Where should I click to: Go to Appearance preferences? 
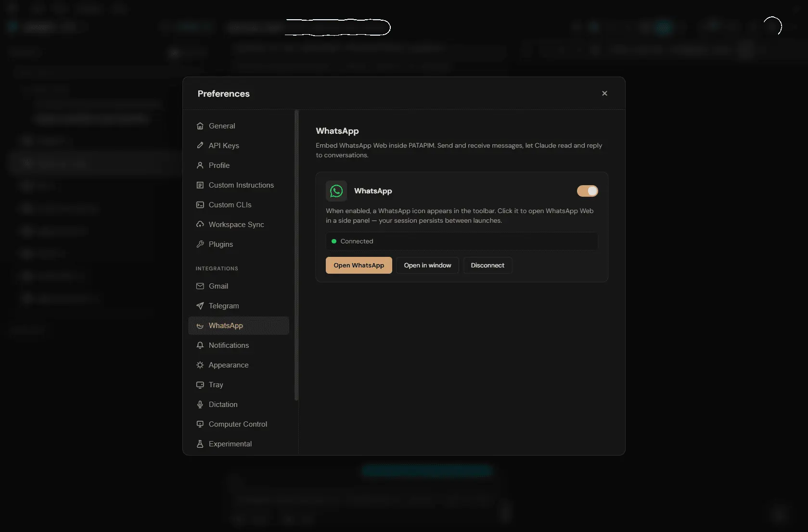point(239,365)
